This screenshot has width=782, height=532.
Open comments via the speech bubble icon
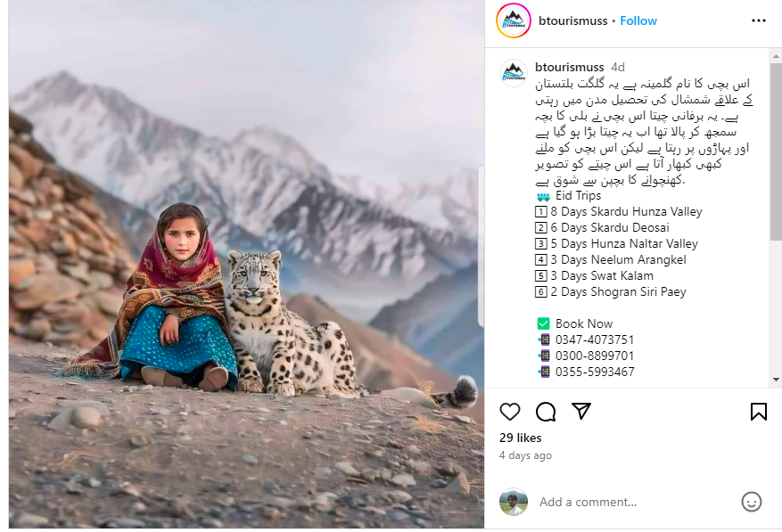click(x=546, y=412)
